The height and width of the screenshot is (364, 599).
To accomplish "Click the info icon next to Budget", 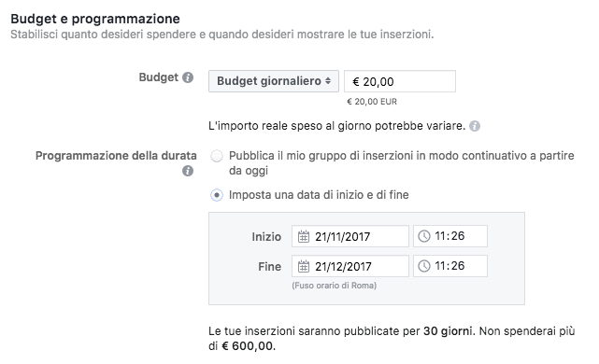I will (x=188, y=77).
